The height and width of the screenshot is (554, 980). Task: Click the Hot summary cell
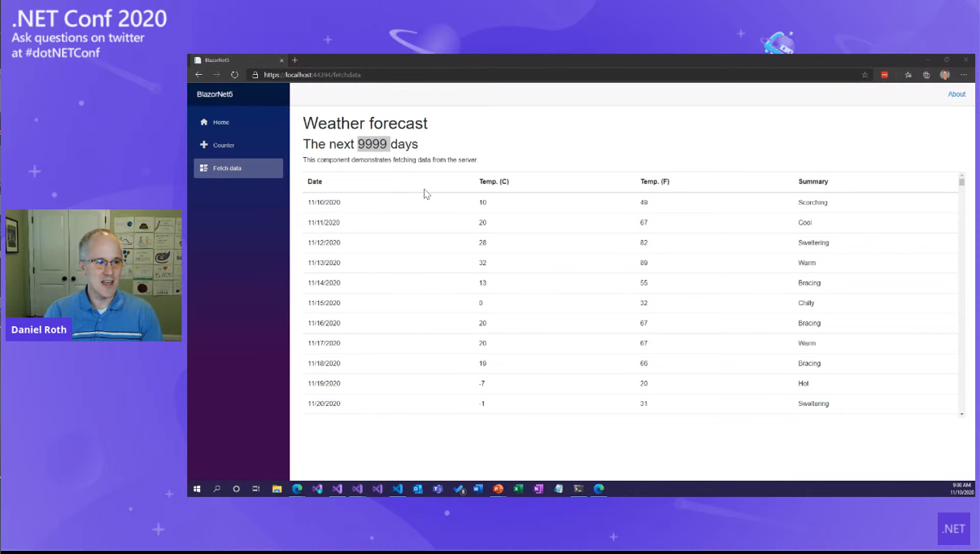tap(804, 383)
